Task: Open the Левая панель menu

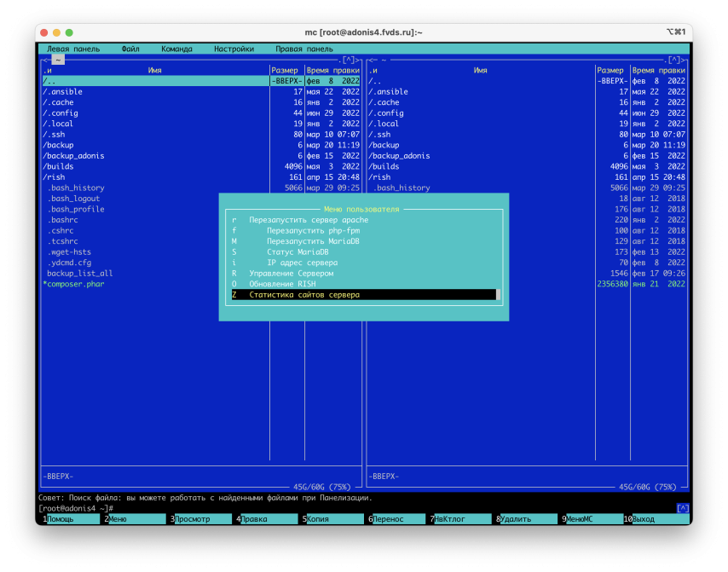Action: click(73, 49)
